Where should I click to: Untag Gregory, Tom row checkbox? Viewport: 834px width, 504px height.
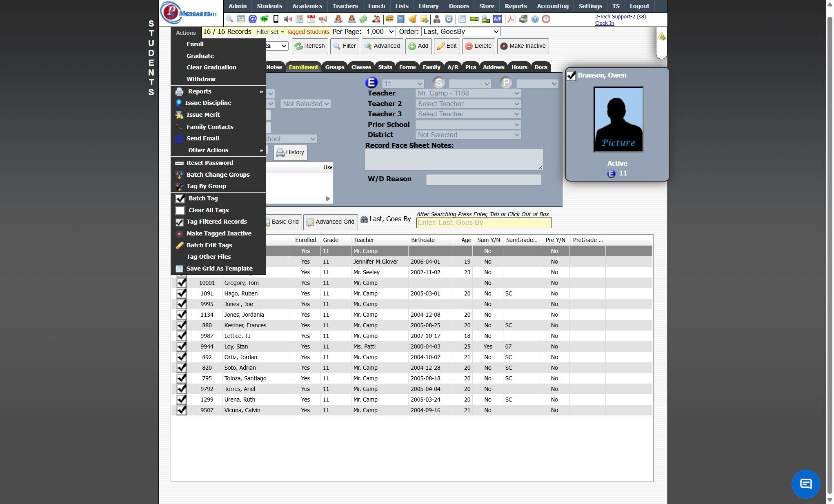(x=181, y=283)
